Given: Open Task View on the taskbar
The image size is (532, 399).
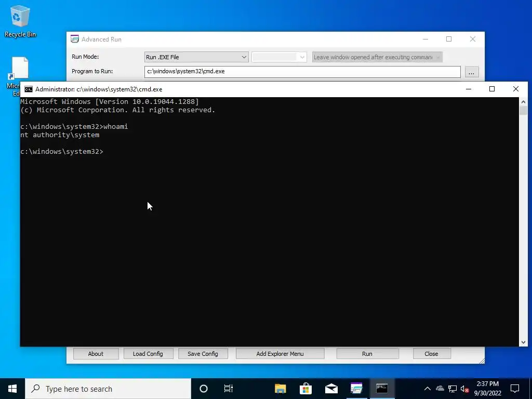Looking at the screenshot, I should [229, 389].
